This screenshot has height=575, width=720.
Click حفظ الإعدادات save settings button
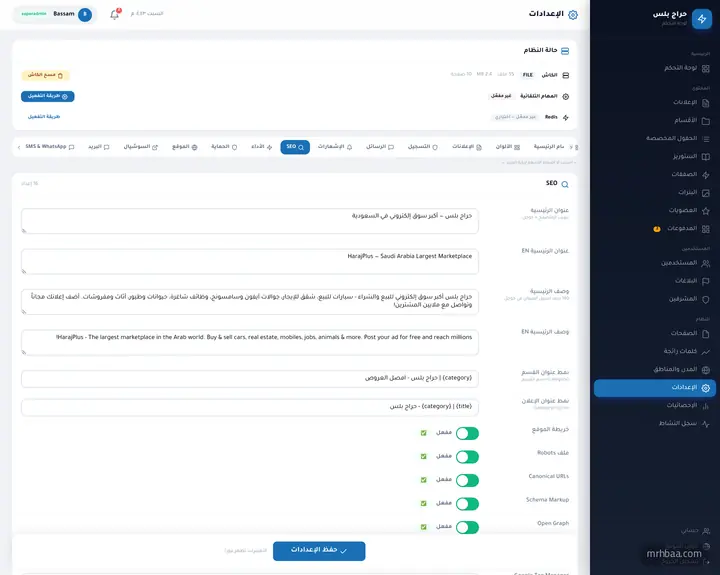tap(319, 551)
